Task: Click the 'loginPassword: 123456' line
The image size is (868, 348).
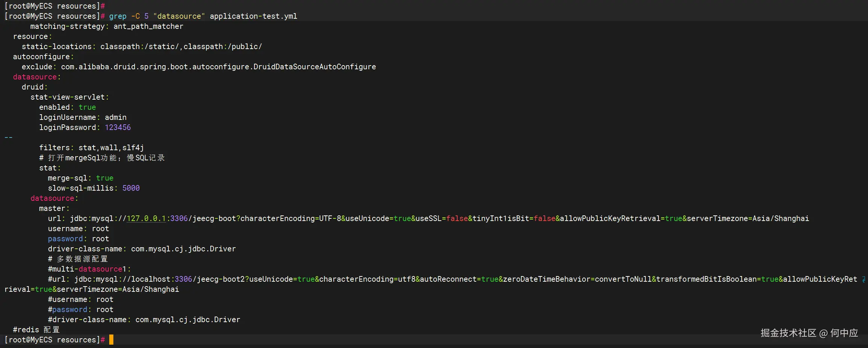Action: (85, 127)
